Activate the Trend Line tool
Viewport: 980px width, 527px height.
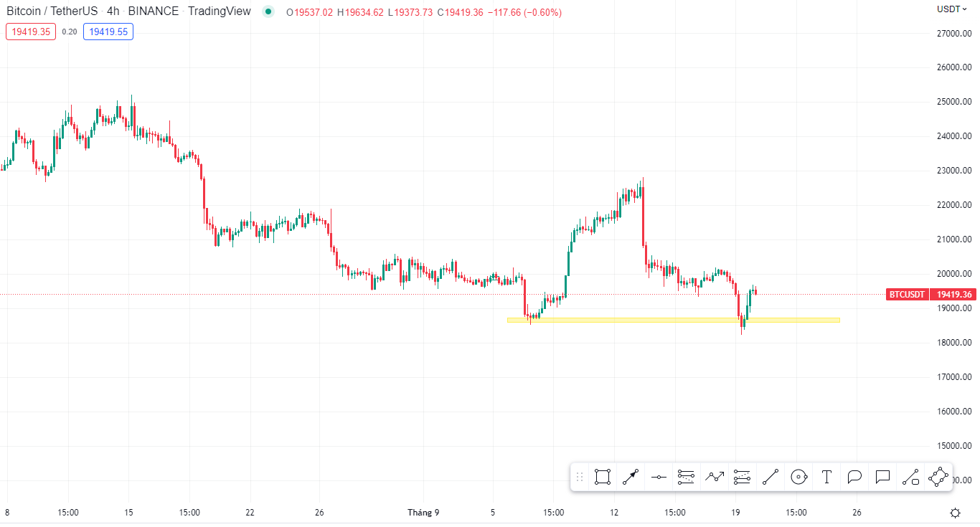[771, 477]
